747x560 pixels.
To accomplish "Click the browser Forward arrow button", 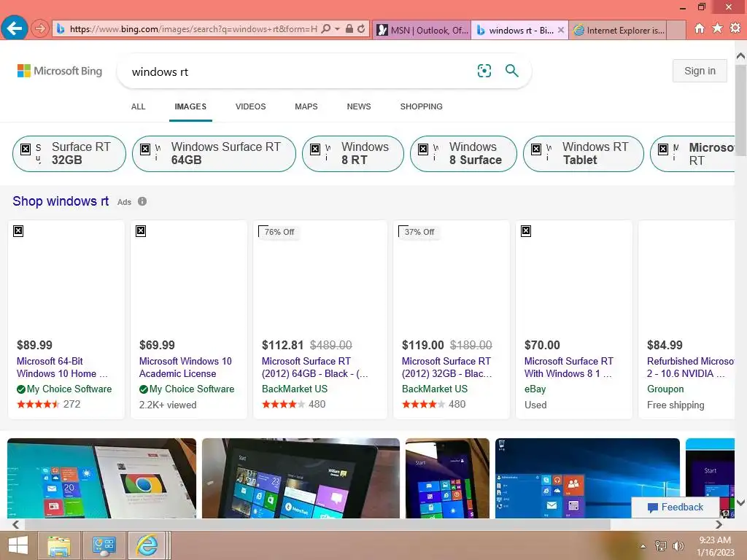I will pyautogui.click(x=40, y=29).
